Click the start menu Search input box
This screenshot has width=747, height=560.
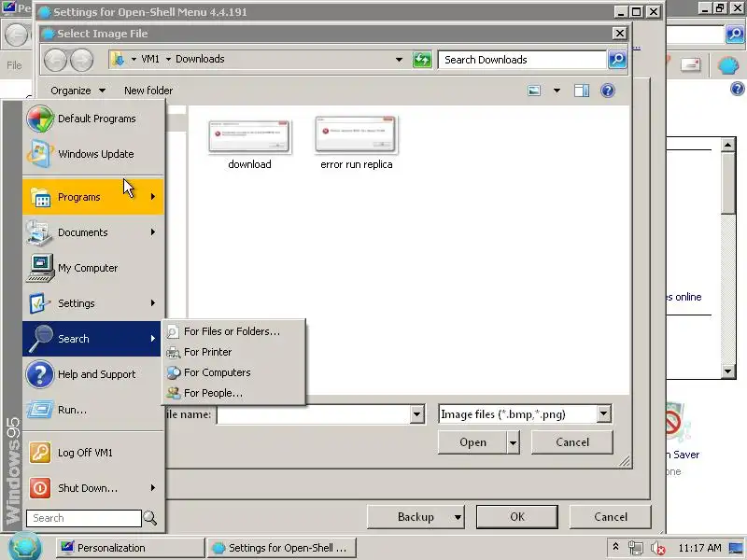click(x=84, y=518)
